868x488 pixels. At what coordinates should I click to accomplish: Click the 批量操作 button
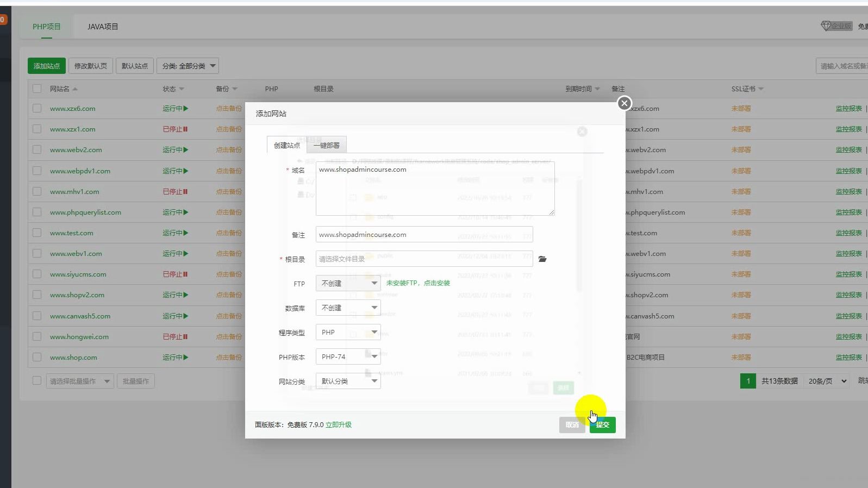pyautogui.click(x=136, y=381)
